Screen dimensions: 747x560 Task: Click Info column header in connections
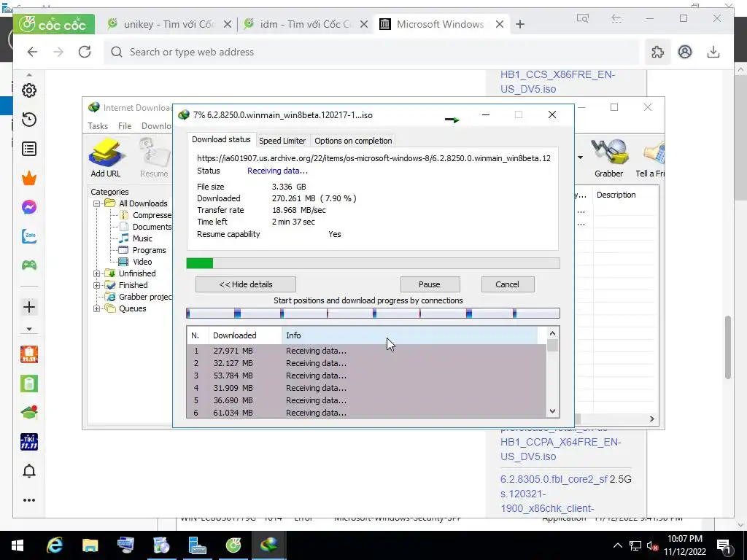click(x=410, y=335)
